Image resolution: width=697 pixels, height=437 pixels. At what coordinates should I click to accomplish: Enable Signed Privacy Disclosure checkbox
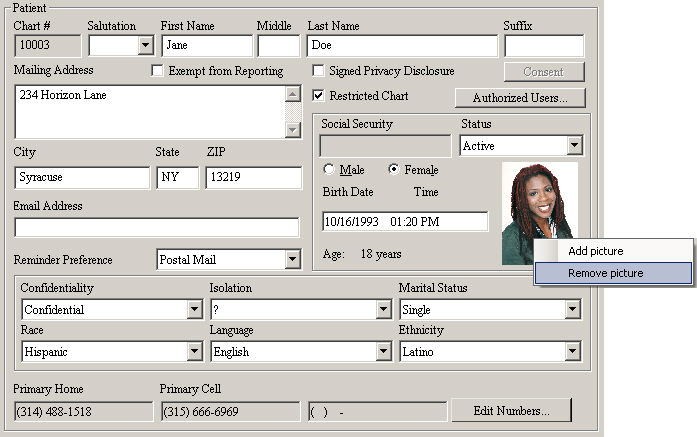[x=319, y=71]
